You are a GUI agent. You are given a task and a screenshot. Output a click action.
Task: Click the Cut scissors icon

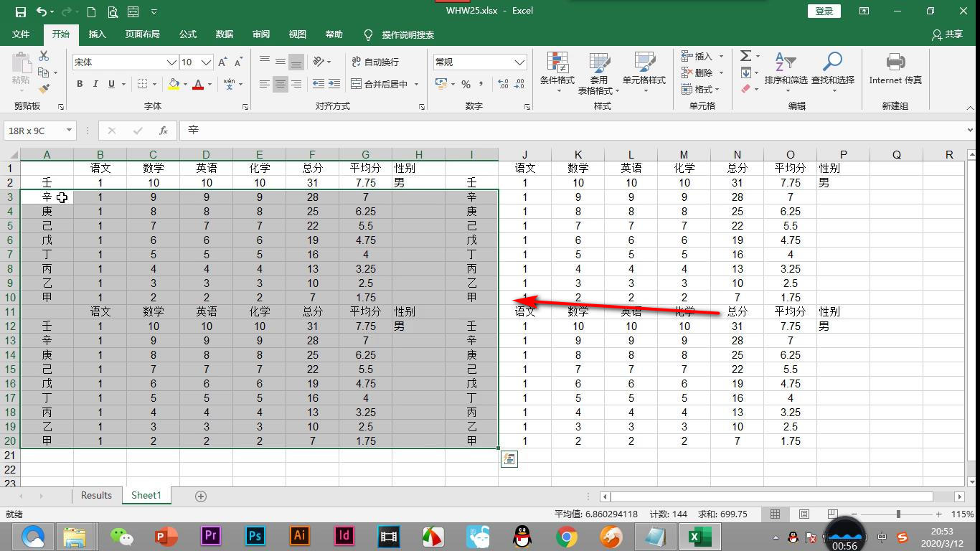tap(44, 56)
